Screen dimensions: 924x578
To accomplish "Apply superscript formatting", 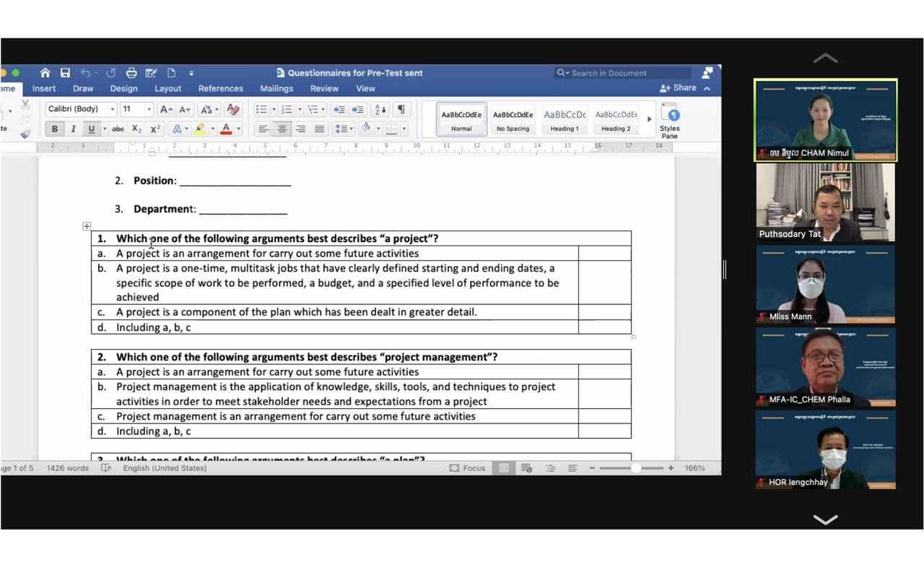I will point(155,129).
